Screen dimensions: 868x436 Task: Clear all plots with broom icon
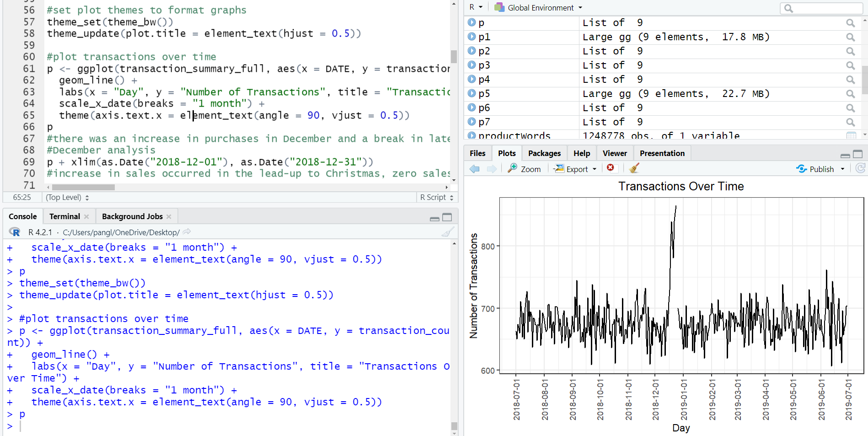click(x=634, y=168)
